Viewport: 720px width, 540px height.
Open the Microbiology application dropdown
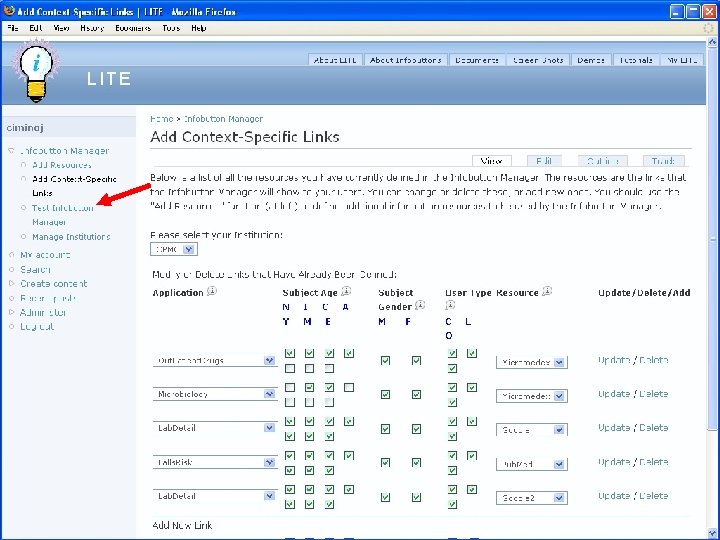[215, 394]
